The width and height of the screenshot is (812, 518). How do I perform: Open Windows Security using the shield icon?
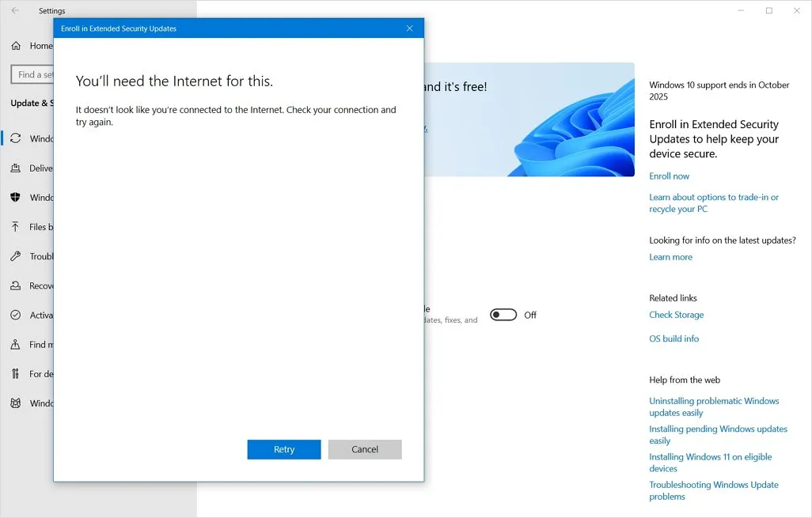coord(16,197)
